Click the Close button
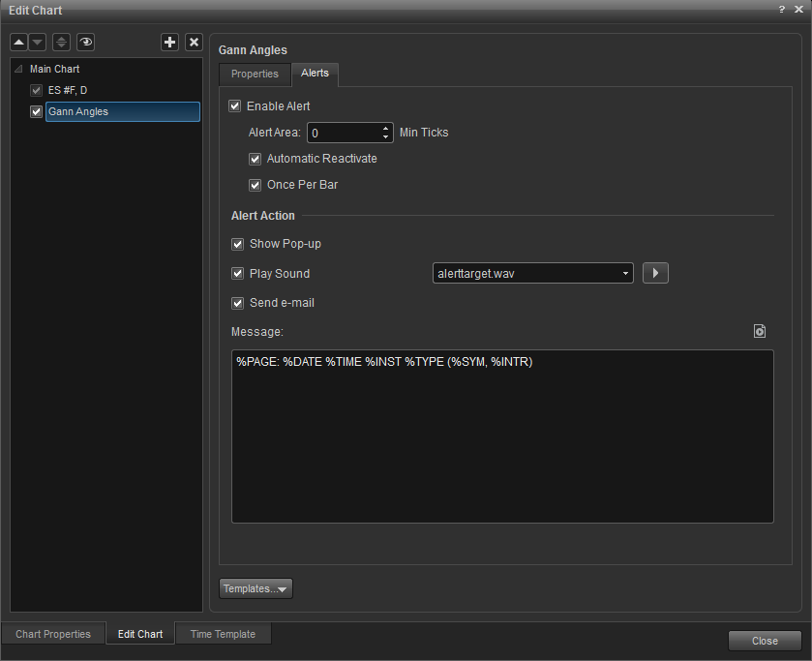This screenshot has width=812, height=661. (x=765, y=641)
